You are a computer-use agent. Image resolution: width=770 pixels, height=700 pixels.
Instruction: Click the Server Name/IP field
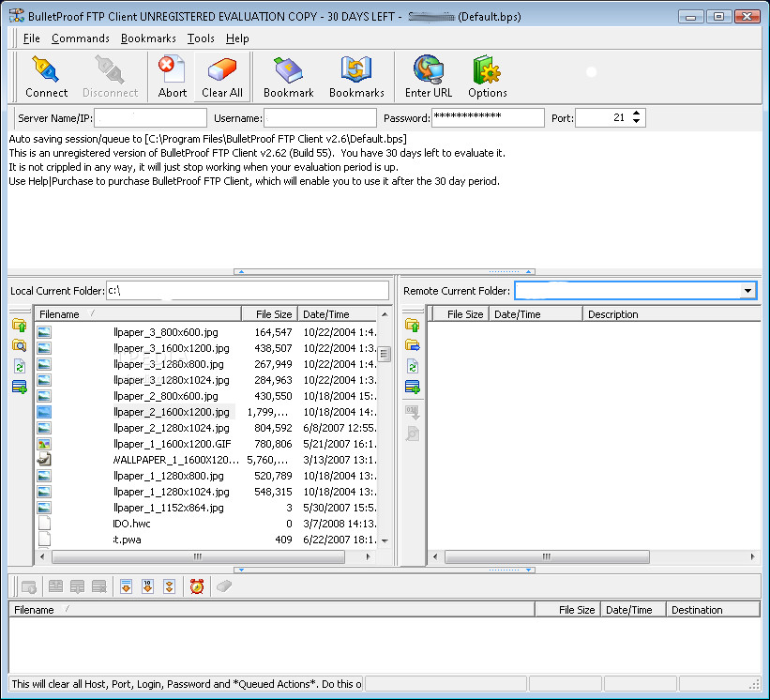coord(150,118)
